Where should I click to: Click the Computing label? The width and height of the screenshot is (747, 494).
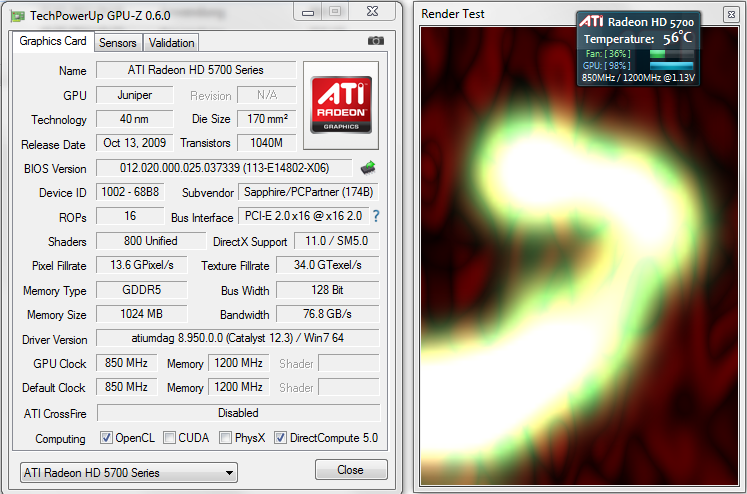tap(60, 438)
